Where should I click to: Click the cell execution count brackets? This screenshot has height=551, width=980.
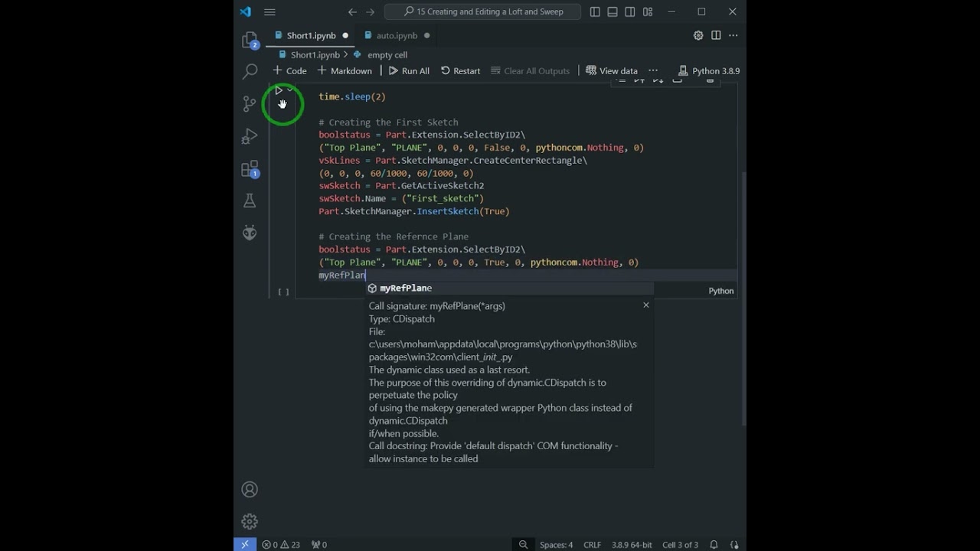(x=283, y=292)
